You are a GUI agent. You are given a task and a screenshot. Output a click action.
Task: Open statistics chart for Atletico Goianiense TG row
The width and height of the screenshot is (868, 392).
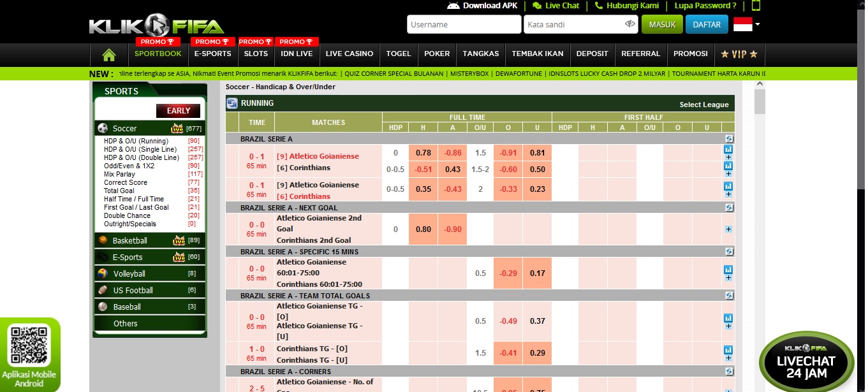(x=728, y=317)
